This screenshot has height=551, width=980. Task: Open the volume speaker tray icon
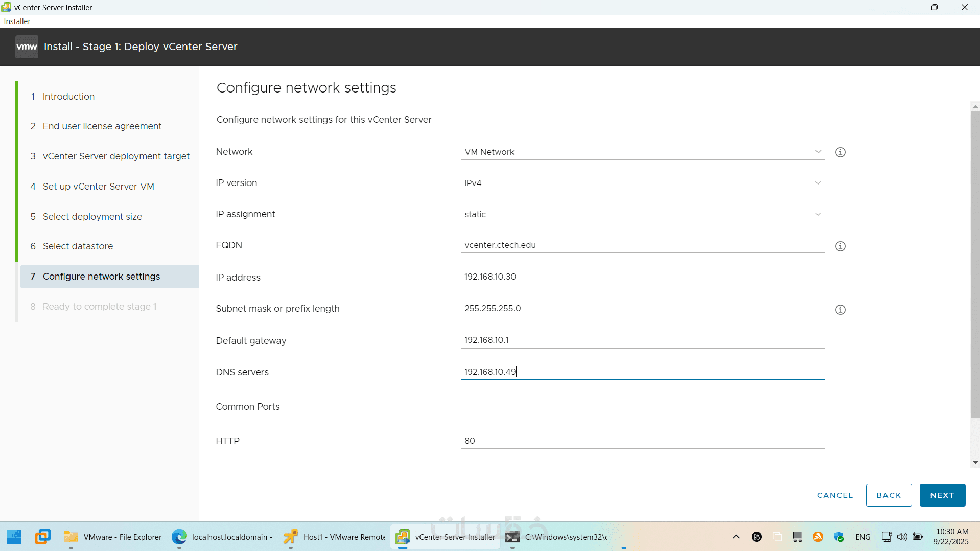point(902,537)
